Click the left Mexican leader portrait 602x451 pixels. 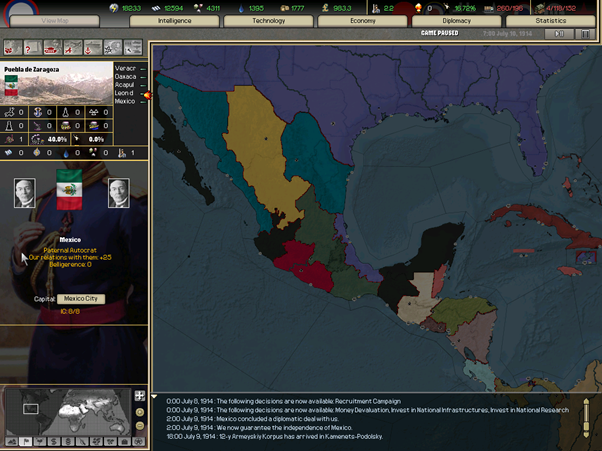tap(25, 193)
